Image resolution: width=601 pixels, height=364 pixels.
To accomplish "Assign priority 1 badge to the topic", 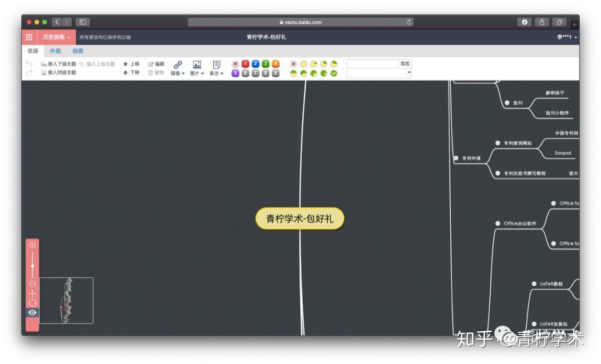I will 245,64.
